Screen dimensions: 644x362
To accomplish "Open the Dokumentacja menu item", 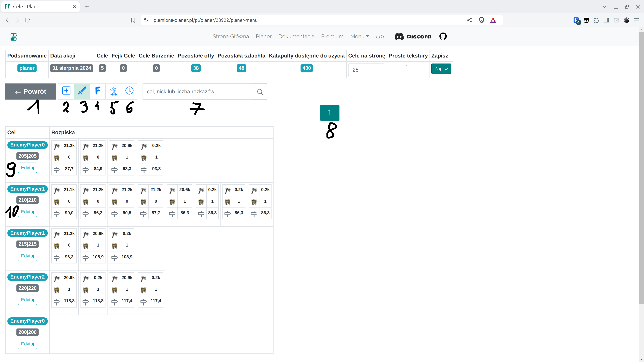I will coord(296,37).
